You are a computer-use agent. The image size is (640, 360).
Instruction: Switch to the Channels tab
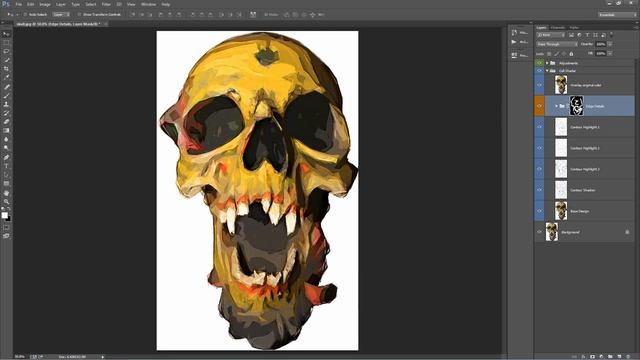coord(558,28)
